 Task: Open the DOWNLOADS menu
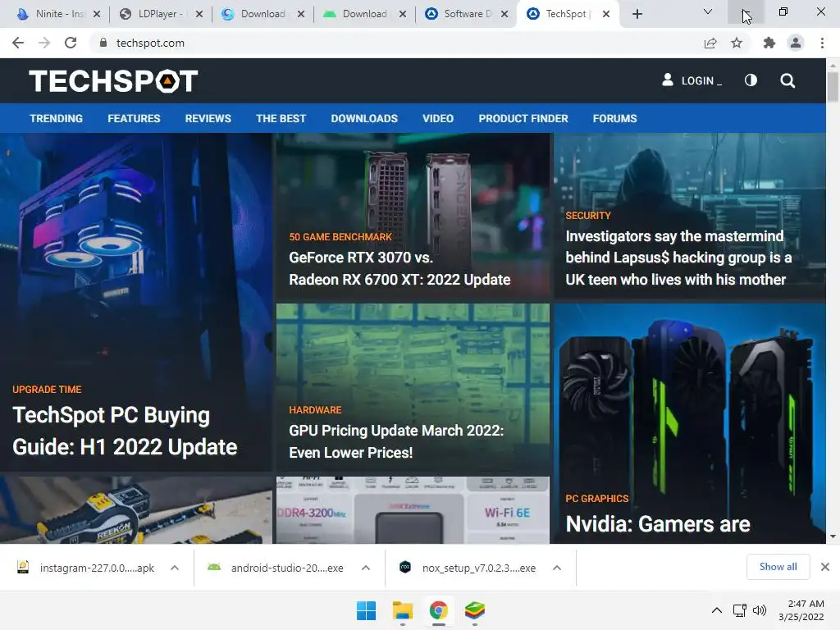pyautogui.click(x=364, y=118)
